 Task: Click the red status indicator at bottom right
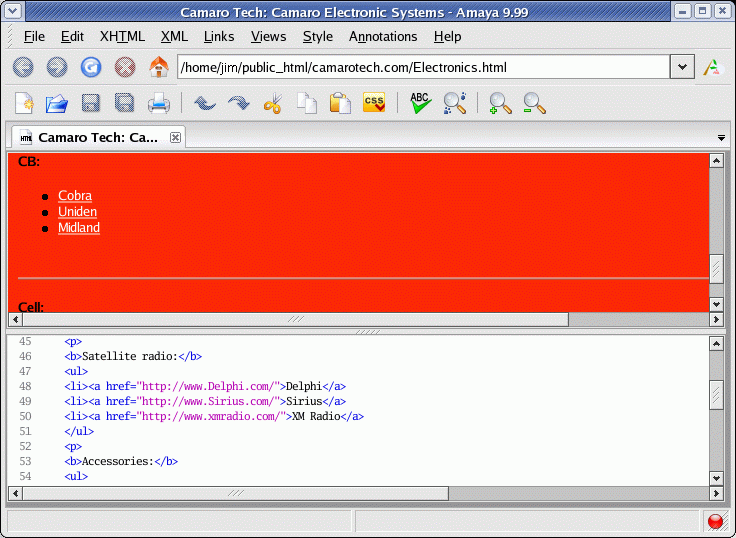click(x=715, y=521)
